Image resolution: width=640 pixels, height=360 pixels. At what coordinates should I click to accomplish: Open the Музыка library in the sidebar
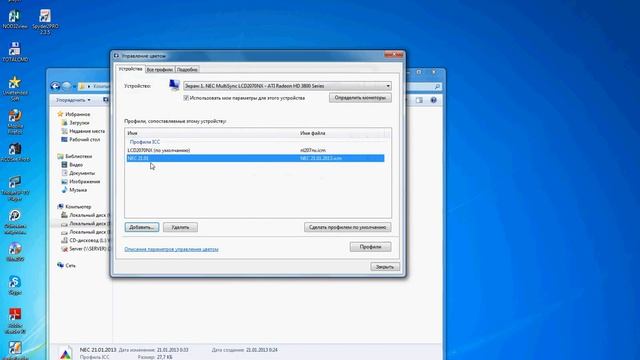point(74,190)
